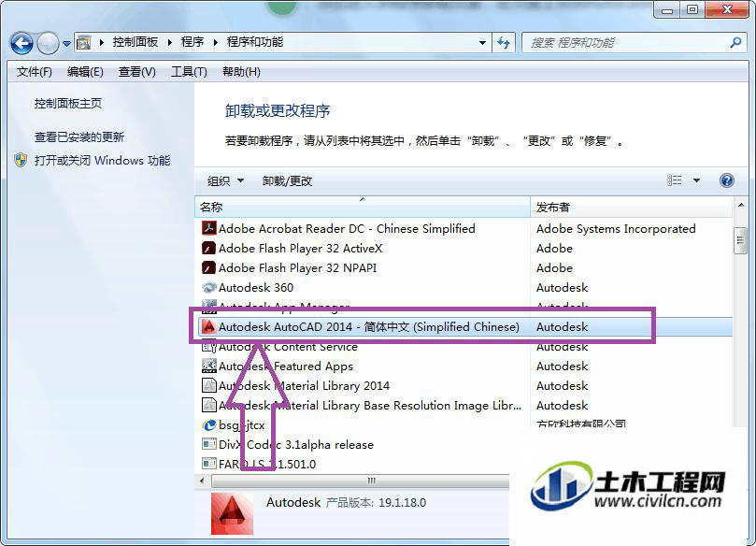Image resolution: width=756 pixels, height=546 pixels.
Task: Open the 帮助(H) menu
Action: [x=241, y=72]
